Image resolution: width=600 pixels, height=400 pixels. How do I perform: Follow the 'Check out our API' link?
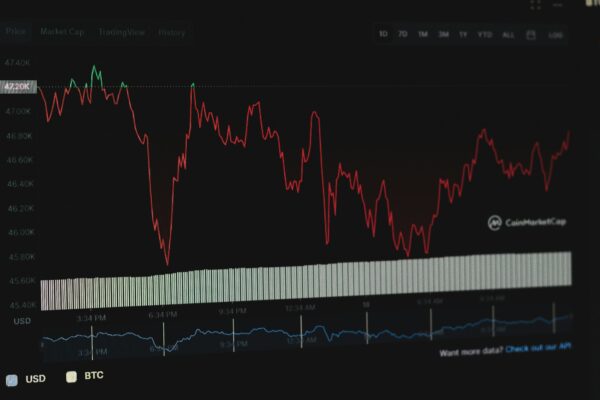pyautogui.click(x=538, y=348)
